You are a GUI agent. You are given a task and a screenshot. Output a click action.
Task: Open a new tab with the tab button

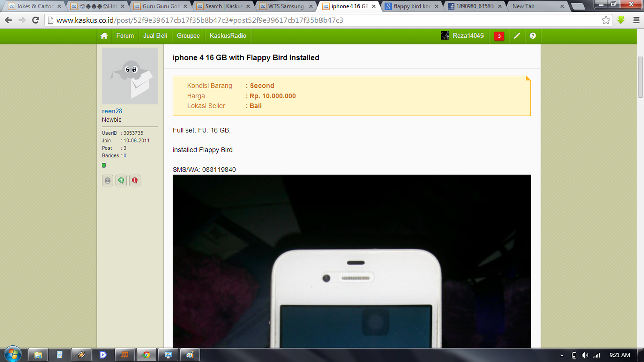click(578, 6)
